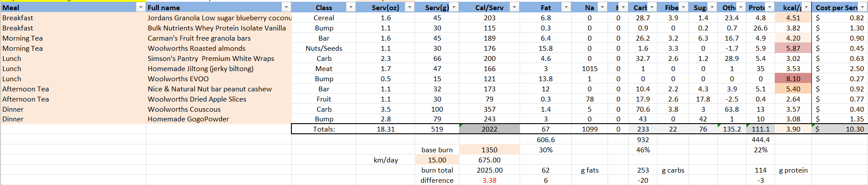
Task: Open the Class column filter dropdown
Action: coord(351,8)
